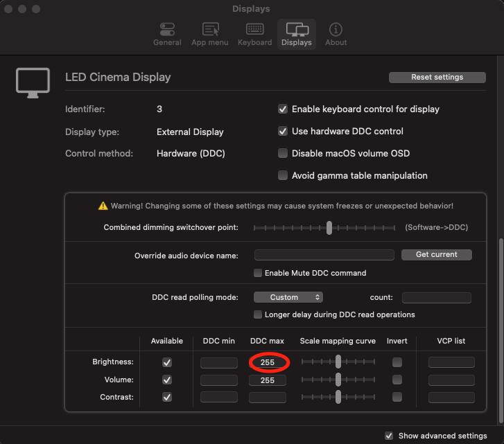Click the External Display type value
504x444 pixels.
[x=190, y=132]
